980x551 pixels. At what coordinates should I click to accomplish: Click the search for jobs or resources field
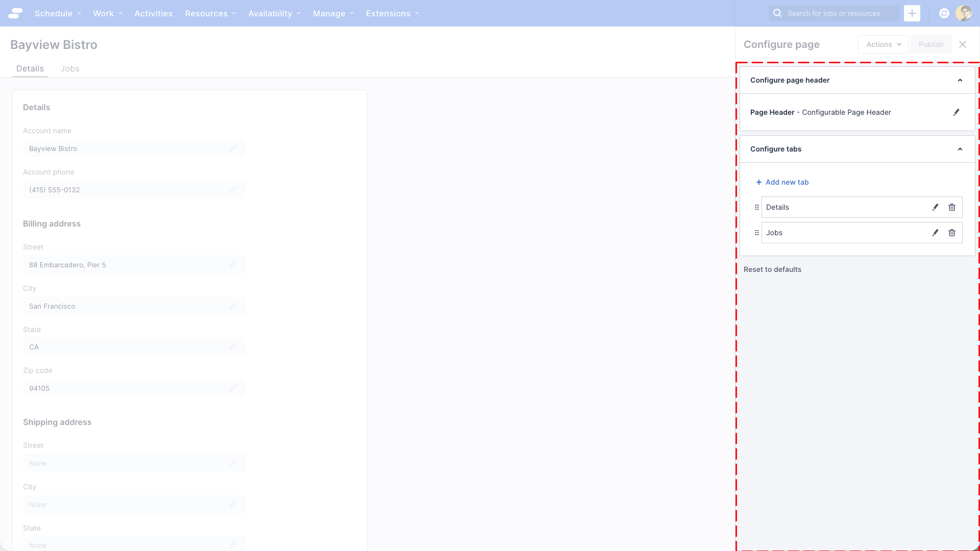coord(834,13)
